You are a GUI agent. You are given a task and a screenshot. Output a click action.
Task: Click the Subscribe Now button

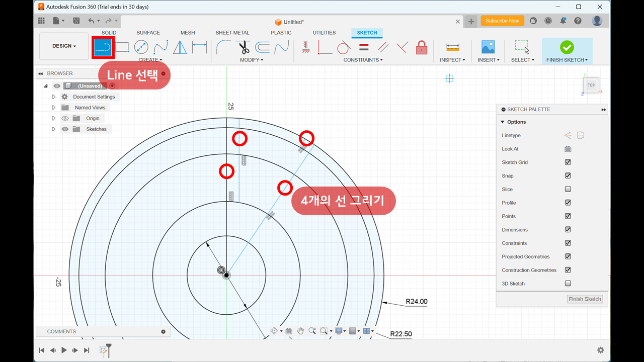(502, 21)
